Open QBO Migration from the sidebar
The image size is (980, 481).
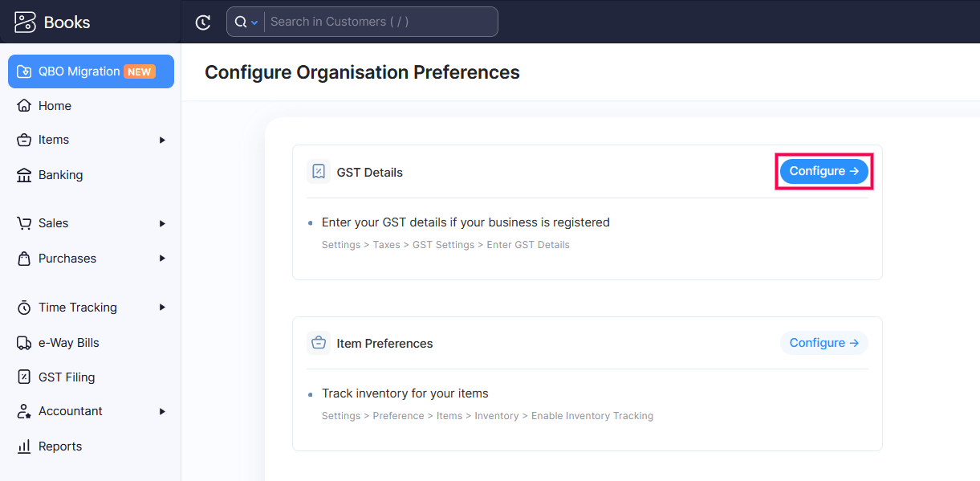click(91, 71)
